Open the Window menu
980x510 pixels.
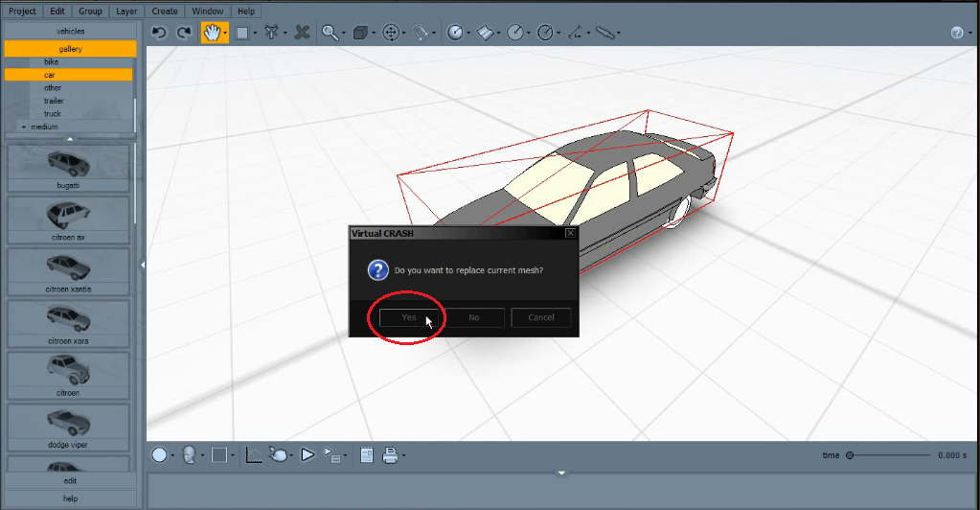(x=208, y=12)
